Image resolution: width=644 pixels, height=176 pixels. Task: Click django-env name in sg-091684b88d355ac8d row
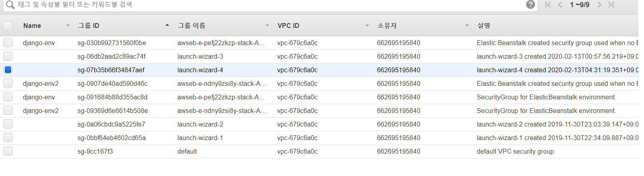pyautogui.click(x=39, y=97)
